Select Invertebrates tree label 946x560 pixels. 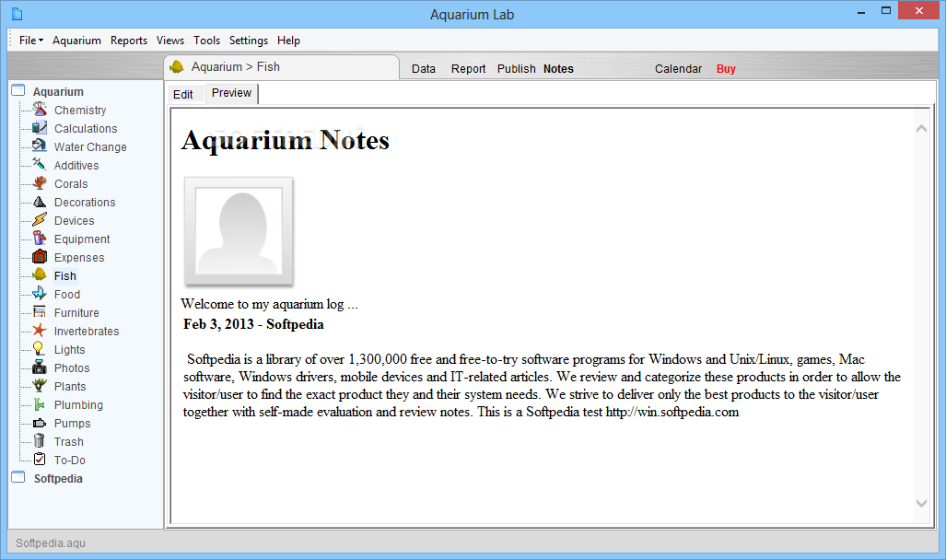click(87, 332)
